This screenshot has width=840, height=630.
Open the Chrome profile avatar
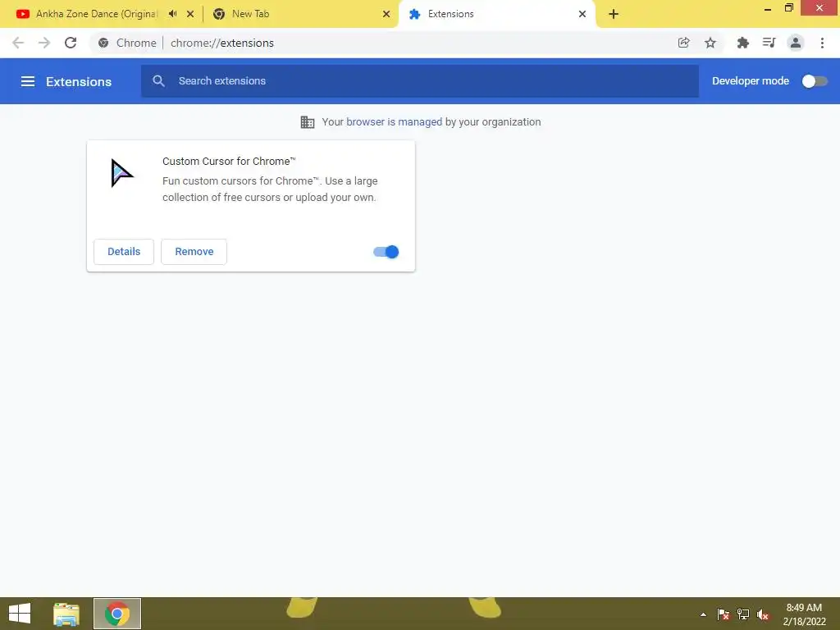[796, 43]
